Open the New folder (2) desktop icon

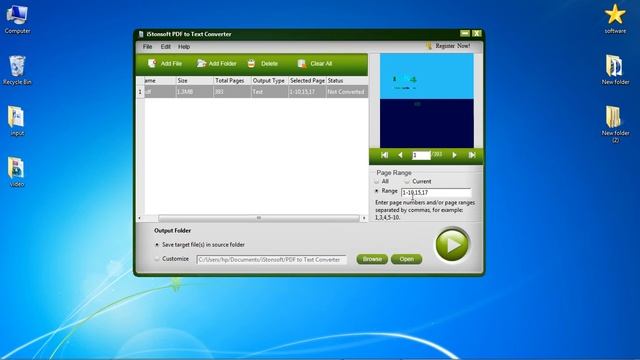point(615,124)
